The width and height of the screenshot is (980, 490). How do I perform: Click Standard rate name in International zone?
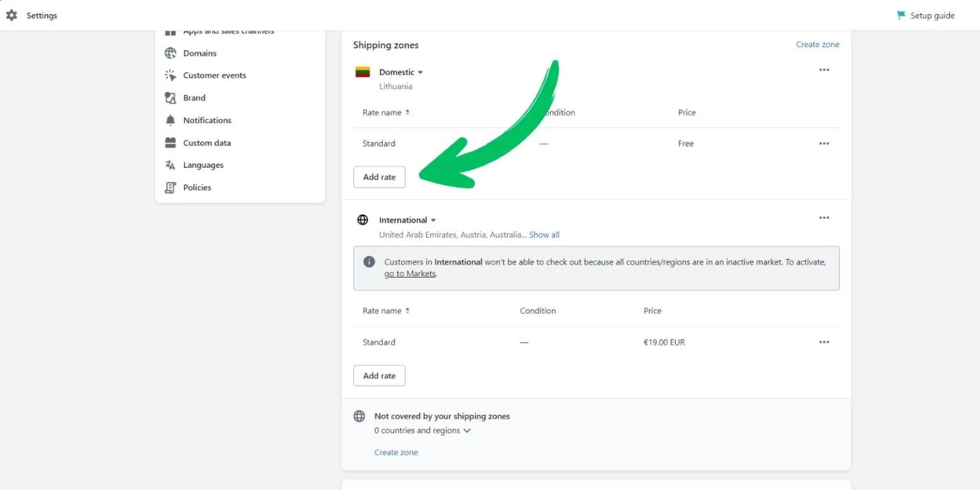tap(379, 342)
